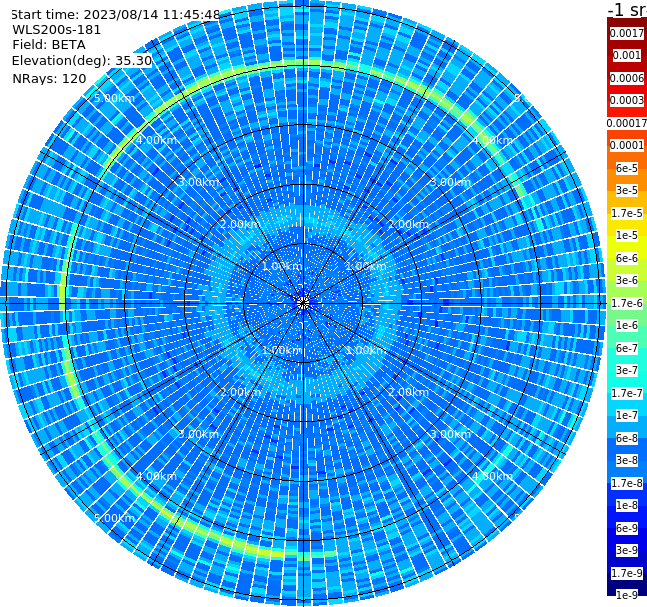Click the 4.00km range label in lower-left quadrant
This screenshot has height=607, width=647.
coord(156,476)
